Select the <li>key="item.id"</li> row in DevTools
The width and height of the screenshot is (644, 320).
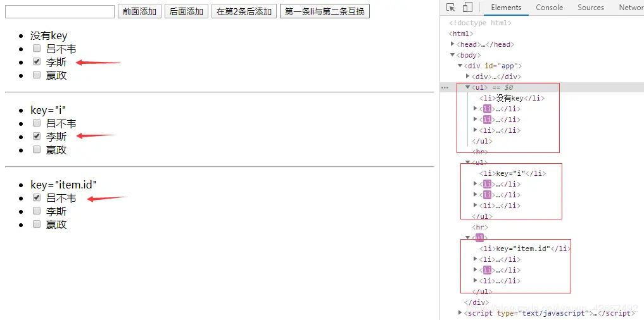(x=526, y=248)
